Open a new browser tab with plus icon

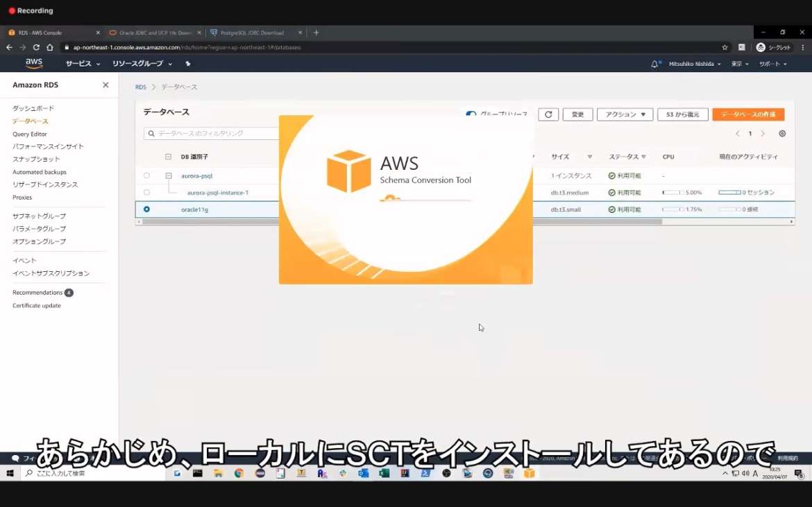316,33
